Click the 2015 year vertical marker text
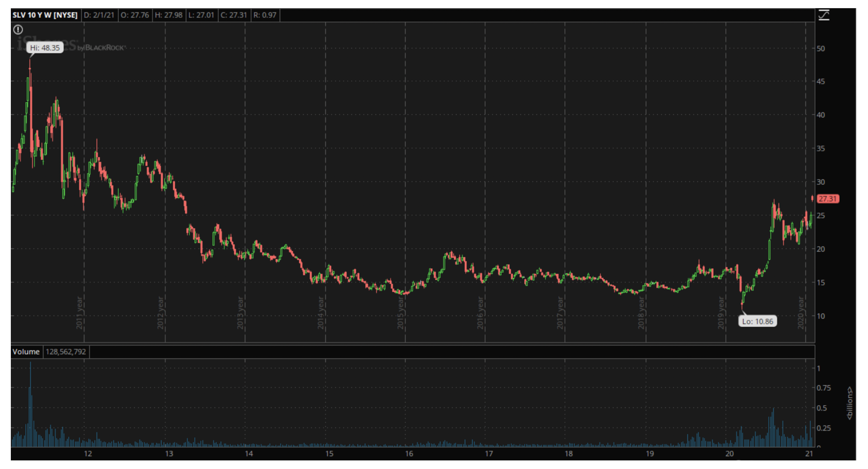Image resolution: width=868 pixels, height=469 pixels. pos(401,313)
